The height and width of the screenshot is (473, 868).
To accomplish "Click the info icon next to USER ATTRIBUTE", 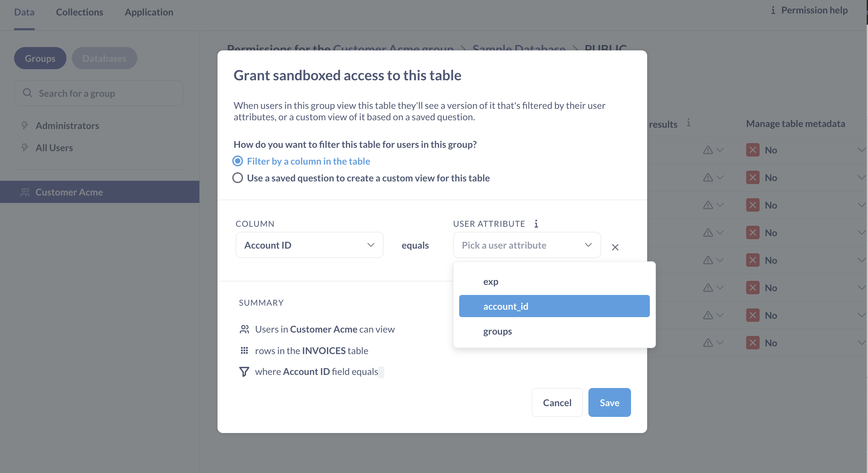I will click(x=536, y=224).
